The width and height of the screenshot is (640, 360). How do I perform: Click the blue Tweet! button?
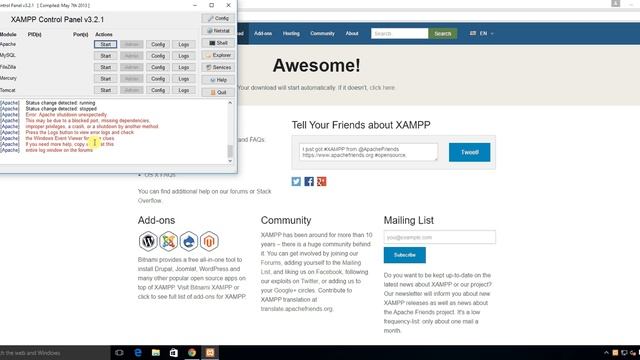coord(469,152)
